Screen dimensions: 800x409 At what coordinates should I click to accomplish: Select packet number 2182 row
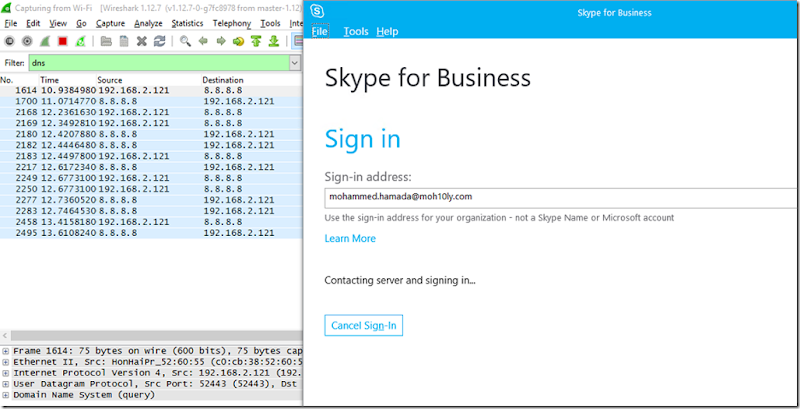pos(151,145)
